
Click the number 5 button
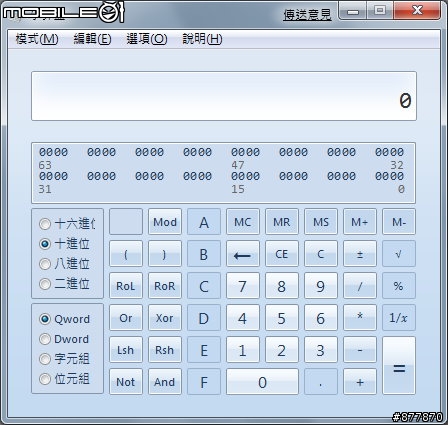[282, 318]
